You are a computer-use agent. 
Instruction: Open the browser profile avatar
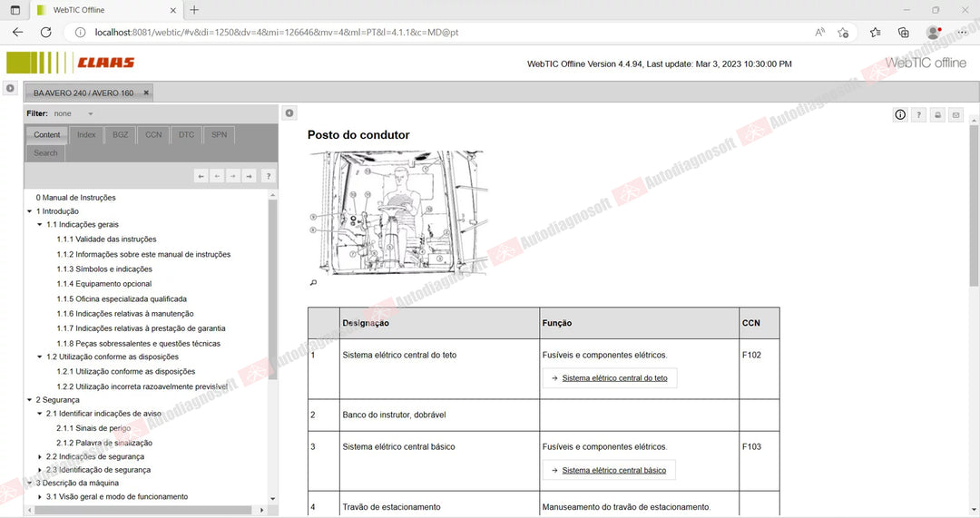(x=933, y=33)
